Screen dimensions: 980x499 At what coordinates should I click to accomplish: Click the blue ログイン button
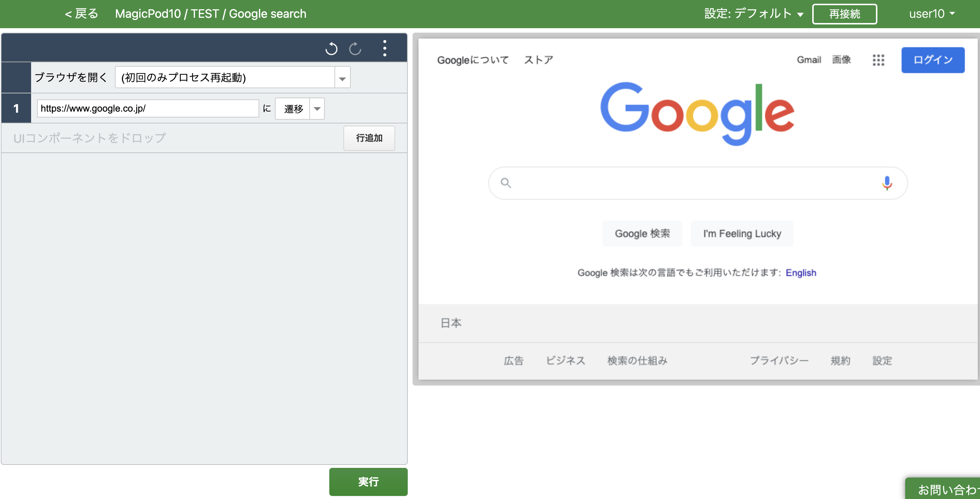[933, 60]
